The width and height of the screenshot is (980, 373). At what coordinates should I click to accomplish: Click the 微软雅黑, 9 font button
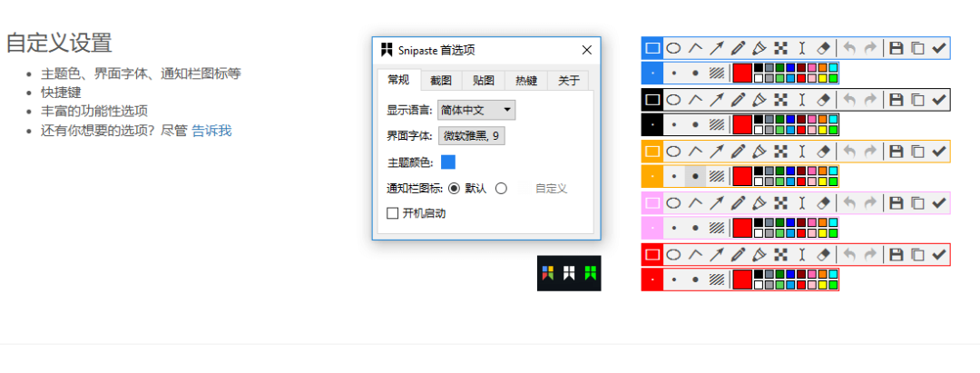coord(471,135)
